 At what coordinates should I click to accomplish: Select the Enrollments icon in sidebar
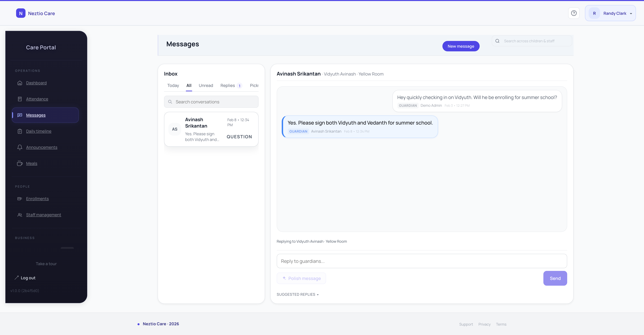[x=20, y=199]
